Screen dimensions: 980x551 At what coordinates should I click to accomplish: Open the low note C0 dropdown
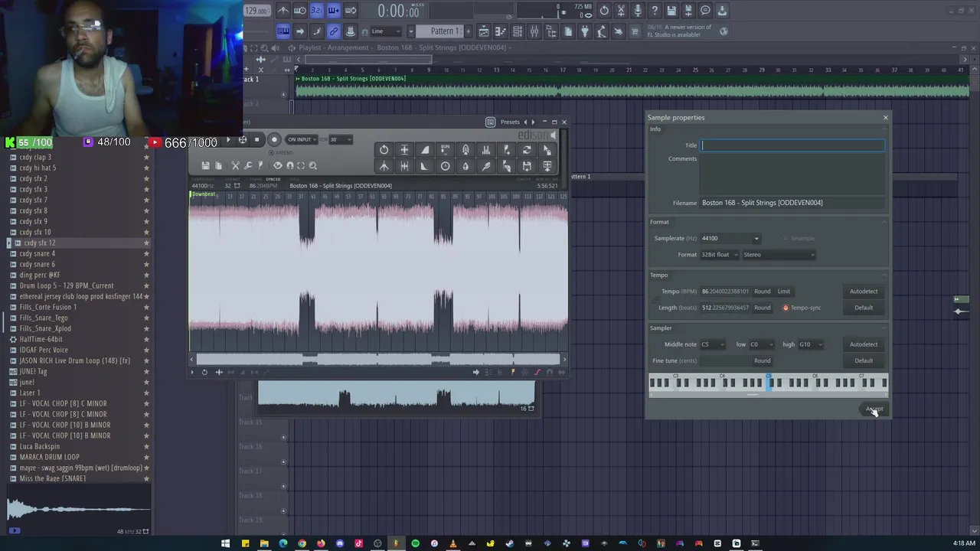pyautogui.click(x=762, y=344)
